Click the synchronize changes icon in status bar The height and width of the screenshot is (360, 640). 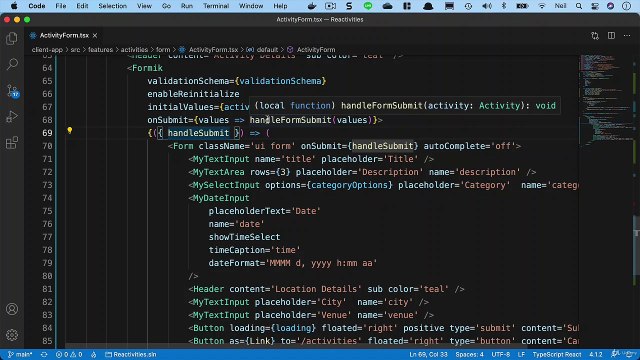[44, 354]
